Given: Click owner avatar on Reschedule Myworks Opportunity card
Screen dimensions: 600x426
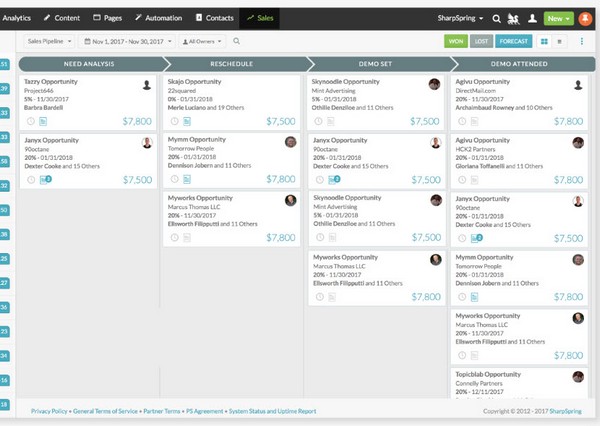Looking at the screenshot, I should tap(291, 200).
